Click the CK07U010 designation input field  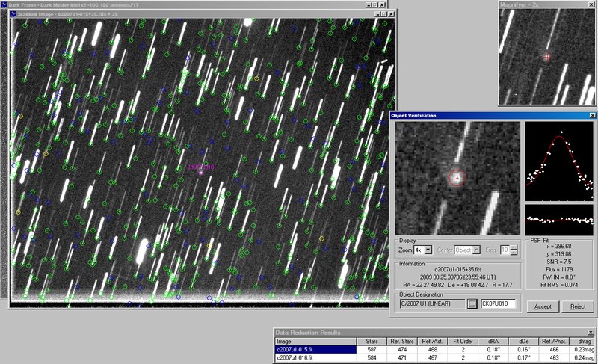[498, 303]
